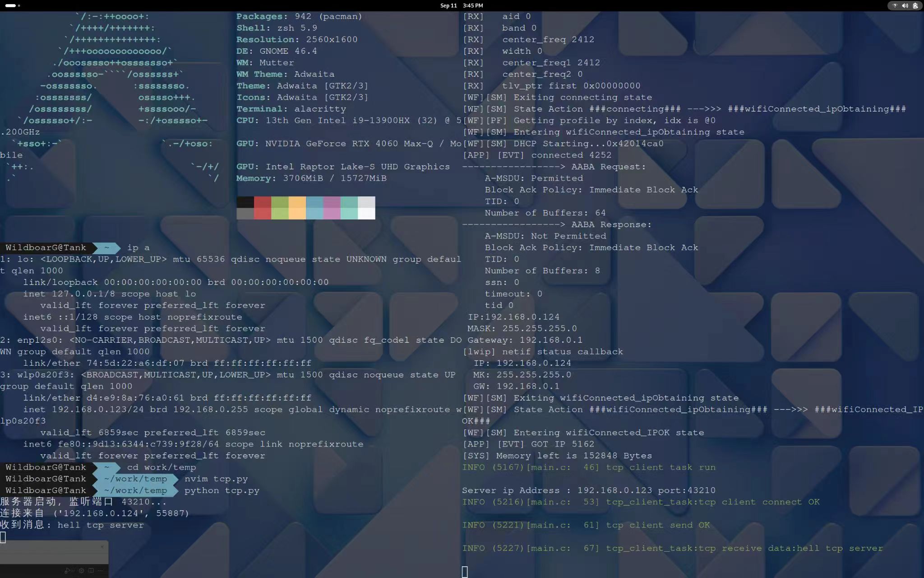924x578 pixels.
Task: Click the ~/work/temp prompt segment before 'nvim tcp.py'
Action: click(135, 479)
